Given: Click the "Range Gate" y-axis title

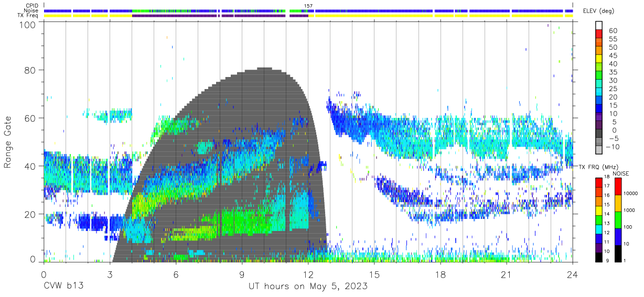Looking at the screenshot, I should 8,142.
